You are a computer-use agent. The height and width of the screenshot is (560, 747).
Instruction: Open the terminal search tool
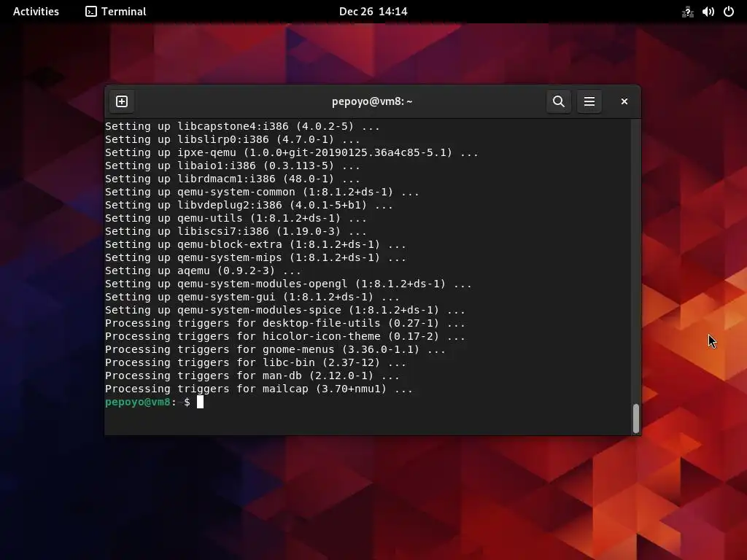(x=559, y=101)
